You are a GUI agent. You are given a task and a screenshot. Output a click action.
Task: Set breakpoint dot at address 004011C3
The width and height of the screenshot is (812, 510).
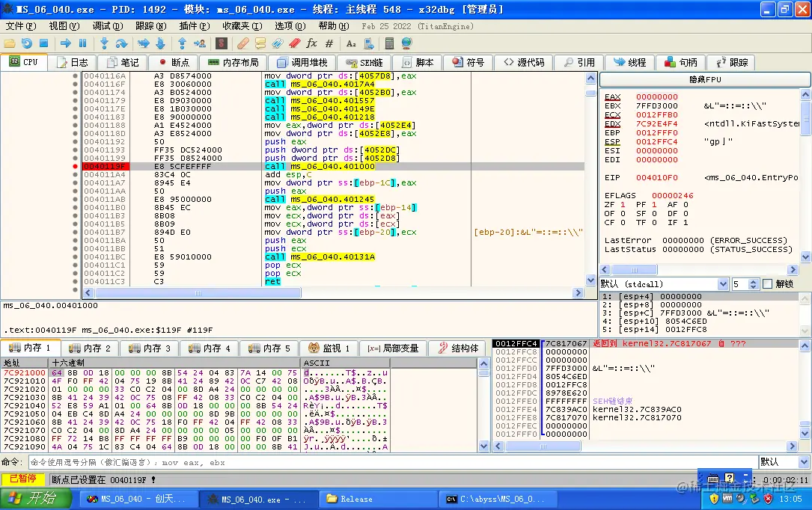[75, 282]
